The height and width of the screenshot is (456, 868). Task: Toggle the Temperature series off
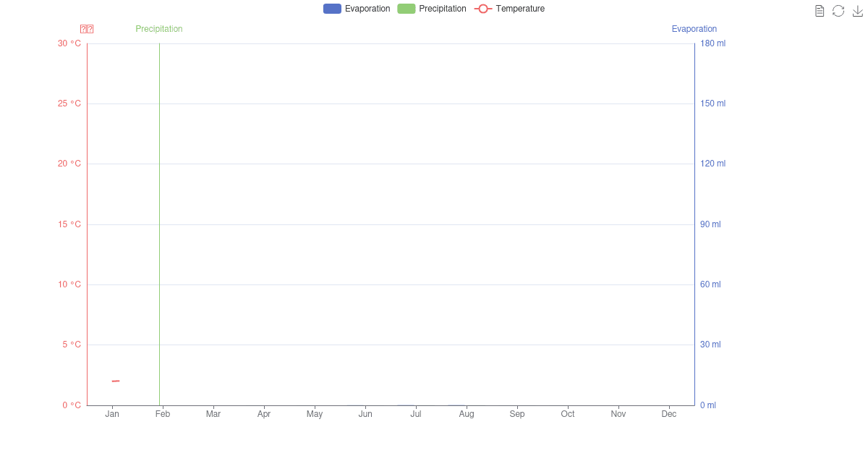pyautogui.click(x=510, y=8)
